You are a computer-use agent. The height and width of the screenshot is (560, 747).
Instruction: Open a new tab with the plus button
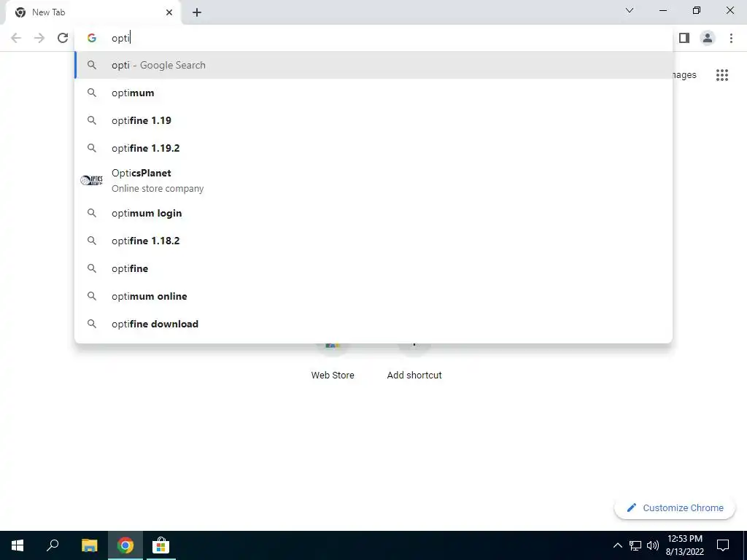pos(197,12)
